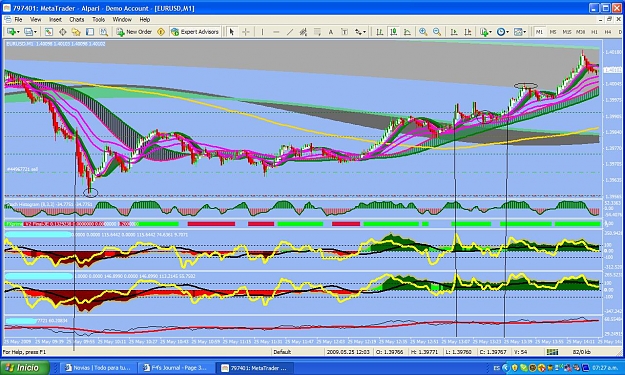Viewport: 625px width, 375px height.
Task: Click the Inicio start button
Action: pos(24,367)
